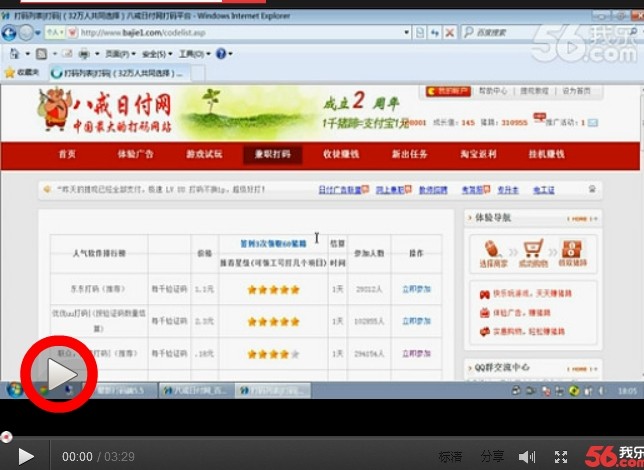Click the empty new tab button
The width and height of the screenshot is (644, 470).
coord(198,74)
